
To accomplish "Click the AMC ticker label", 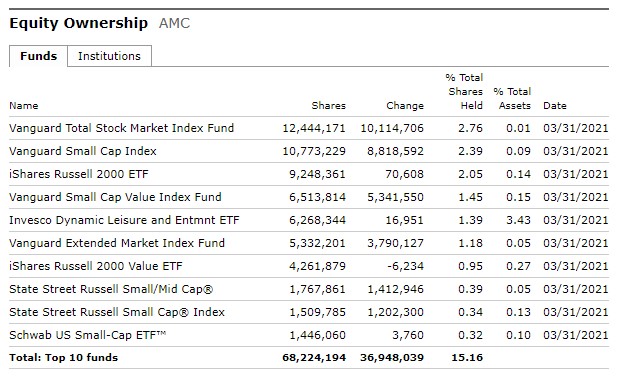I will 175,23.
